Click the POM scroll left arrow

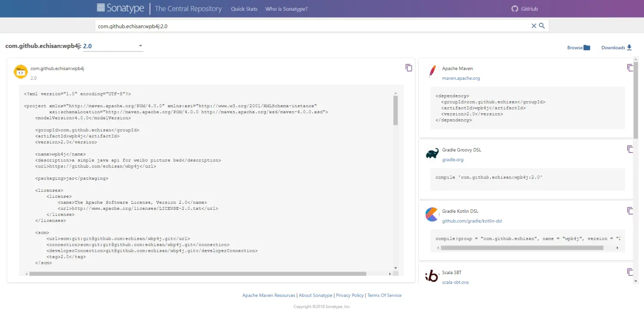[x=27, y=274]
